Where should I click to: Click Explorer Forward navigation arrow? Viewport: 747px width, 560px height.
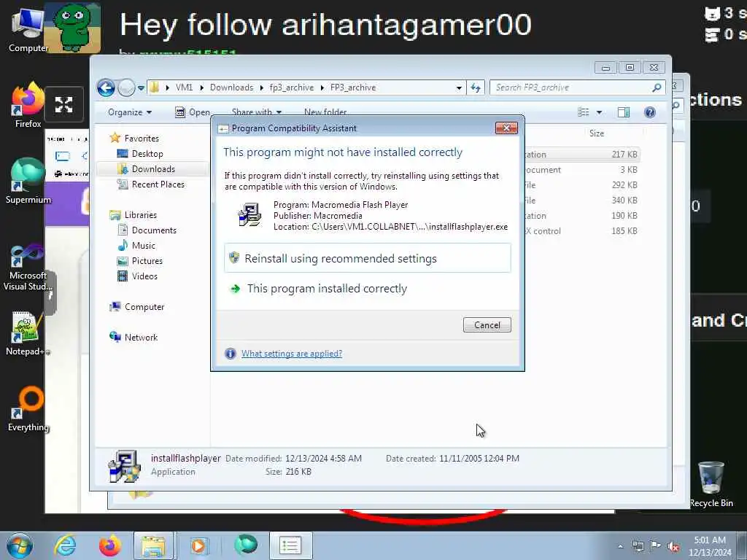(125, 87)
